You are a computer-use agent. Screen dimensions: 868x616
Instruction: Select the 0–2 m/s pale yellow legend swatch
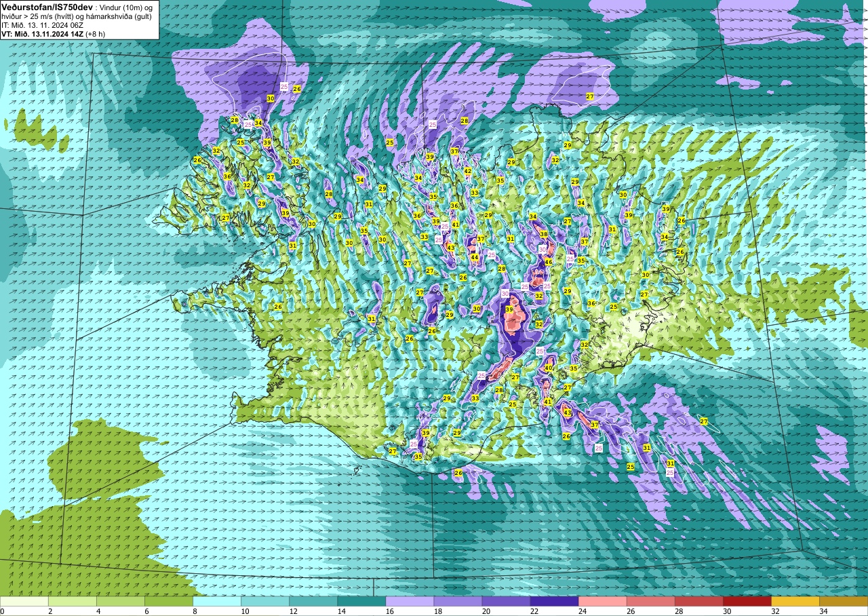click(24, 601)
